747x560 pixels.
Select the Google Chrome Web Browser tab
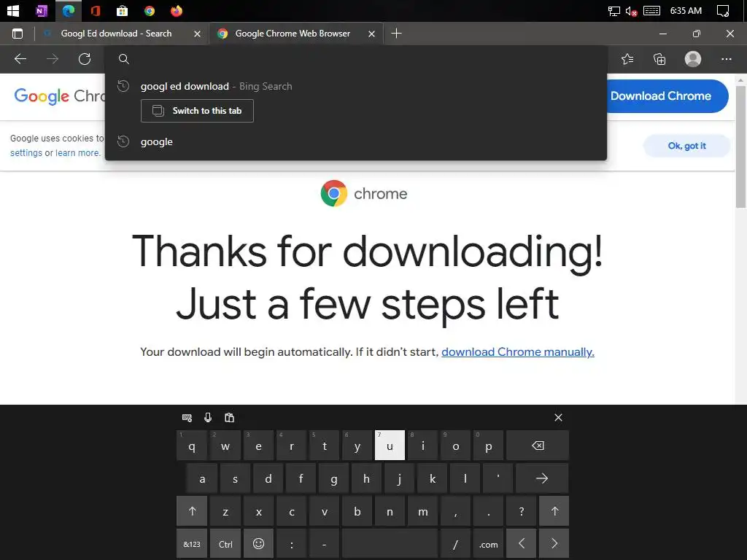point(293,34)
